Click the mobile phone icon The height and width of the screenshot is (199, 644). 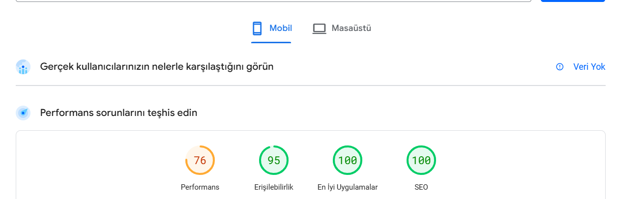click(257, 28)
